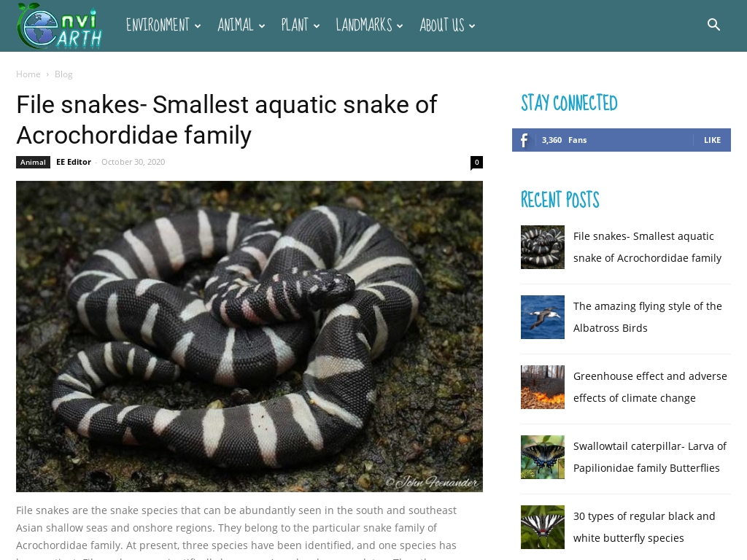Open the search magnifier icon
The width and height of the screenshot is (747, 560).
point(713,25)
